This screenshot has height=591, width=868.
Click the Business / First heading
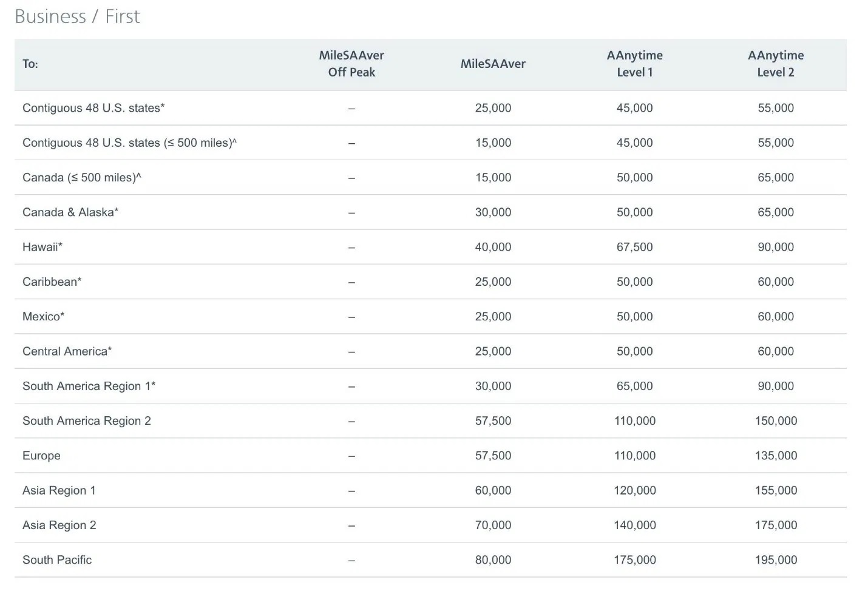[77, 16]
